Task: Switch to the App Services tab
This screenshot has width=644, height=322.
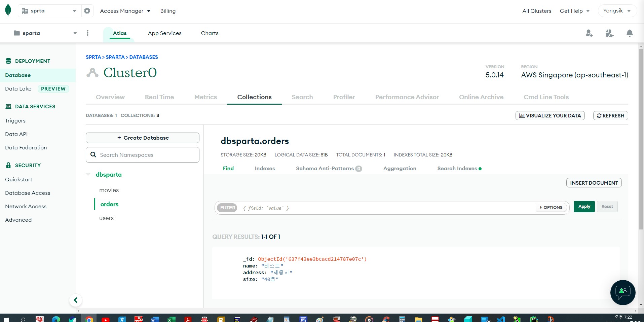Action: pyautogui.click(x=165, y=33)
